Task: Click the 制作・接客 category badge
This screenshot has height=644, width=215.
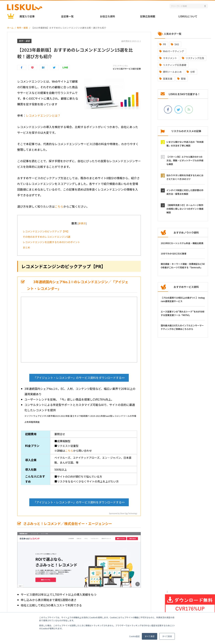Action: click(24, 41)
